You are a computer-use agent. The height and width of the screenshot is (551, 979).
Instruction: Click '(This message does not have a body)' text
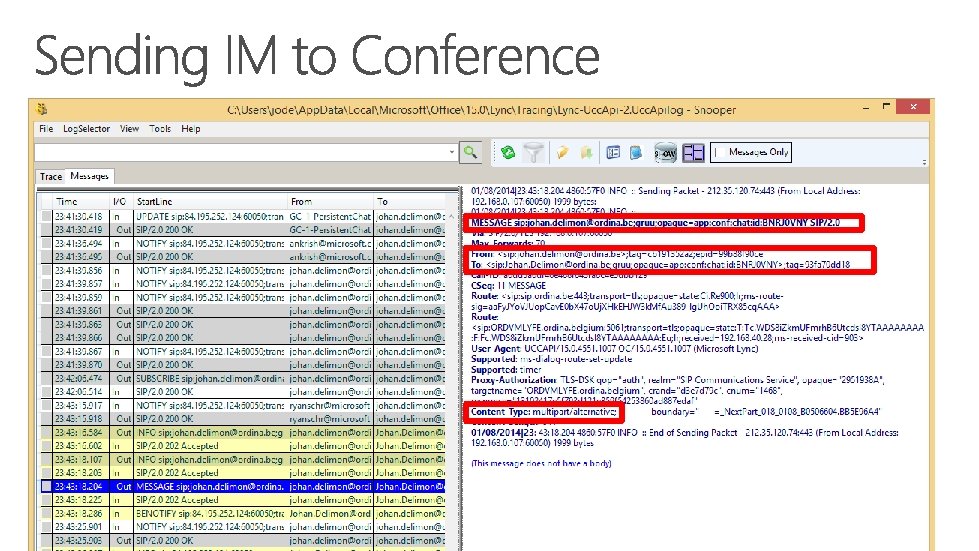[x=541, y=464]
